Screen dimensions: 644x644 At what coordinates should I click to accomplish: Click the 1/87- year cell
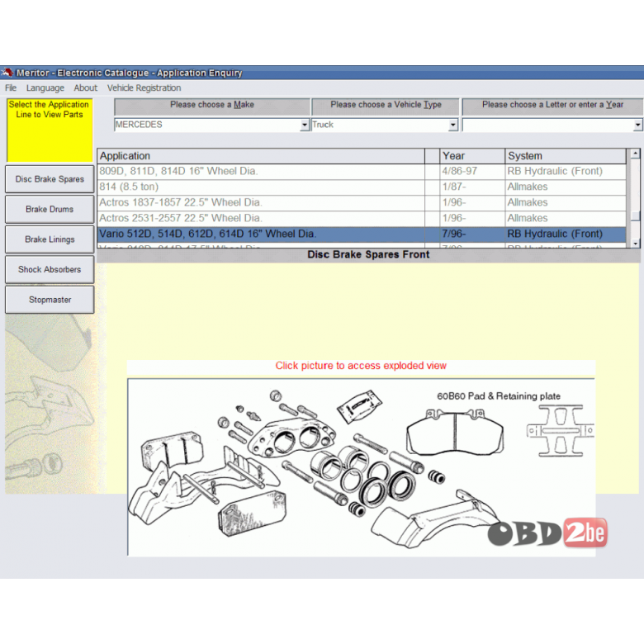[x=472, y=187]
